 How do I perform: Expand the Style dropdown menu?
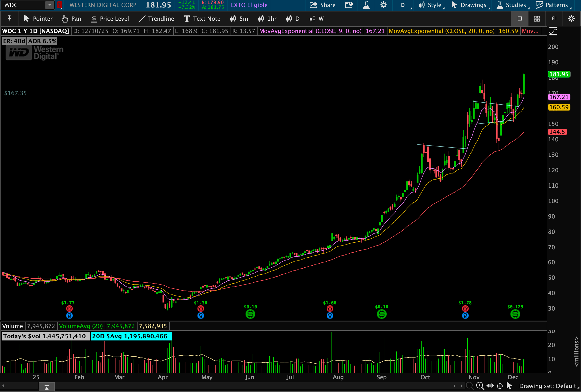pyautogui.click(x=432, y=5)
